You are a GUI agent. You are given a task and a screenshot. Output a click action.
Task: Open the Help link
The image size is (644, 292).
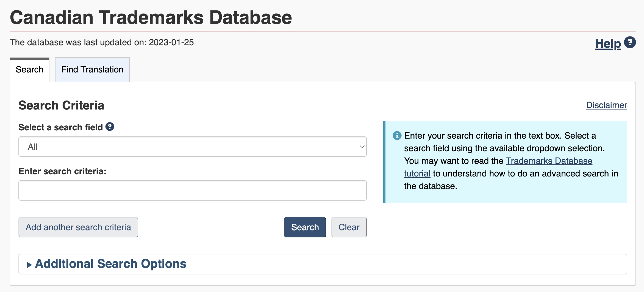pos(608,44)
